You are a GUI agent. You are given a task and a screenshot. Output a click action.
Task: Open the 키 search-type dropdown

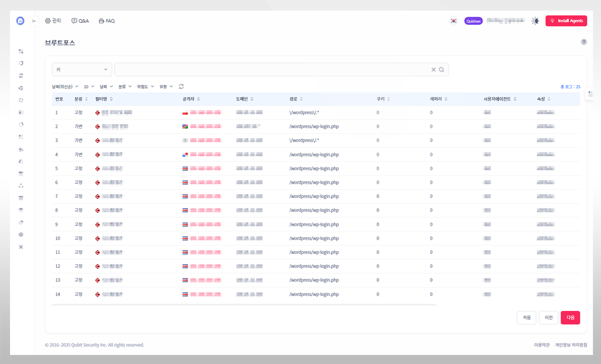click(82, 70)
